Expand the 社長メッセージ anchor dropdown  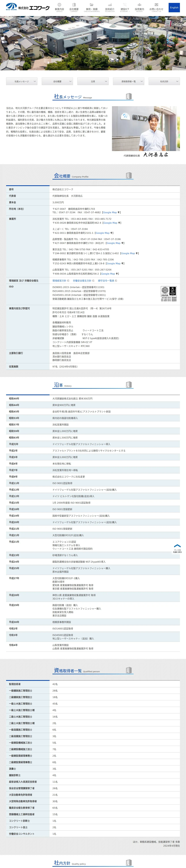tap(22, 81)
